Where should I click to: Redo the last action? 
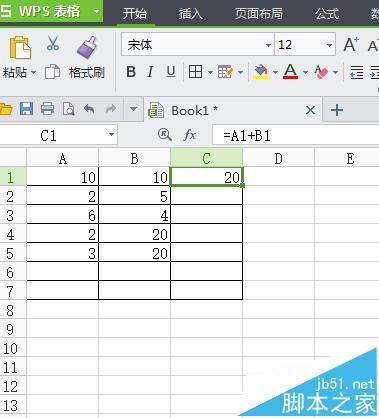pyautogui.click(x=111, y=109)
